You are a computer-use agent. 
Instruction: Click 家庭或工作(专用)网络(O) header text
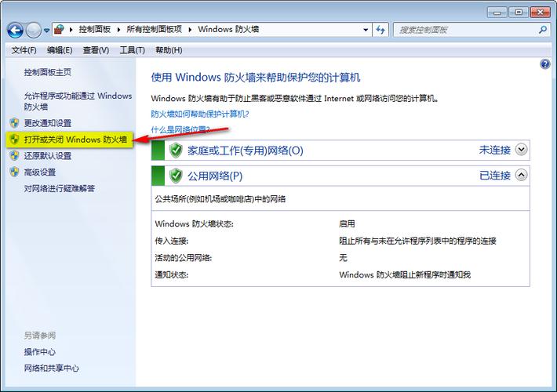246,151
